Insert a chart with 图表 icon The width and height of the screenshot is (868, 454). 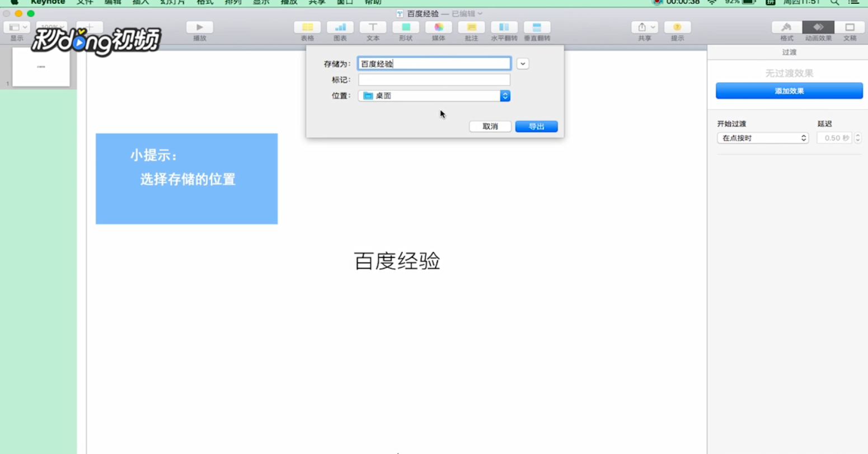(340, 27)
